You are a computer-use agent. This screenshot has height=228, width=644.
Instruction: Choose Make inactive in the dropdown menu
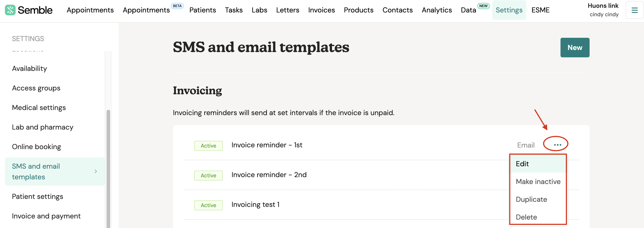[538, 182]
